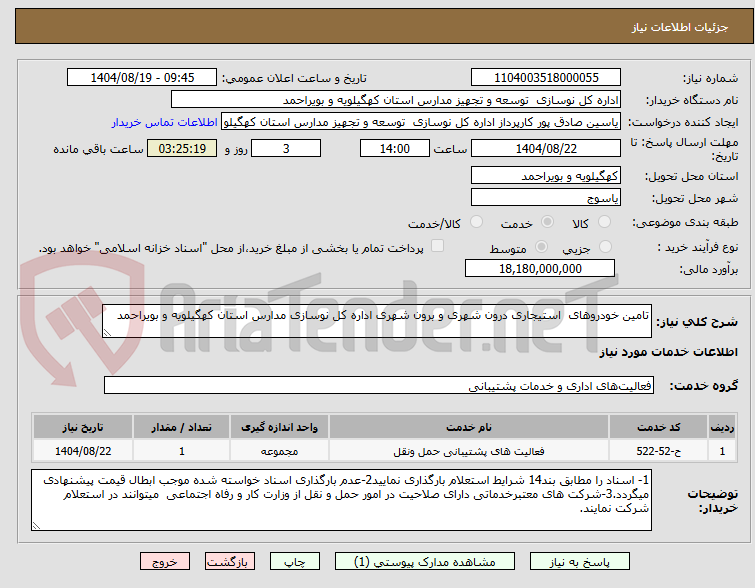Click the طبقه بندی موضوعی label
This screenshot has width=755, height=588.
pos(685,223)
